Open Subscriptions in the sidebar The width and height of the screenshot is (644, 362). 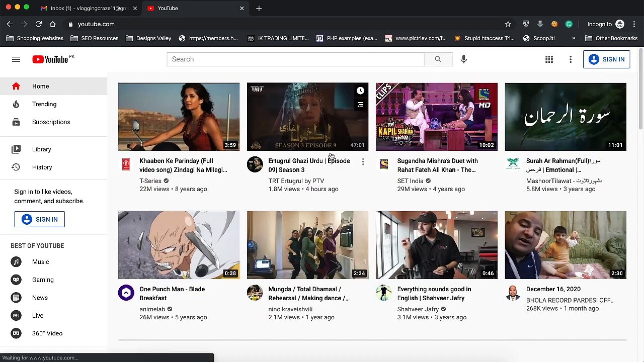click(53, 122)
